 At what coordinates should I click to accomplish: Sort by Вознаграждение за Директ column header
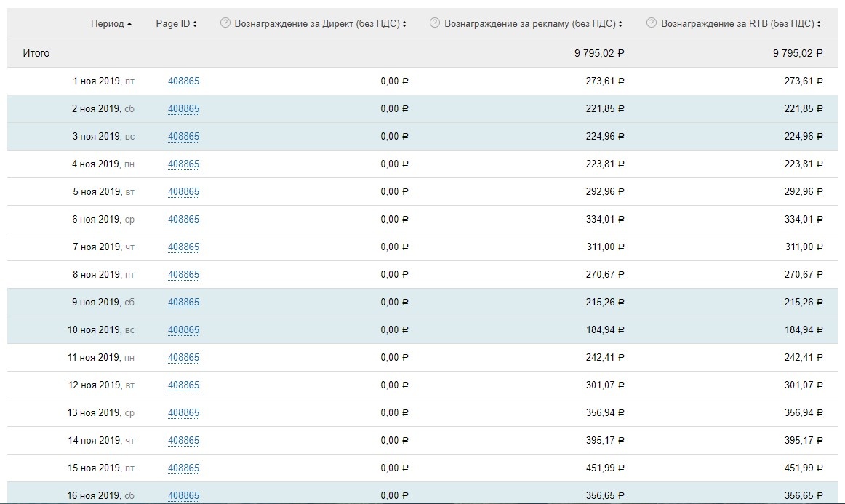320,24
